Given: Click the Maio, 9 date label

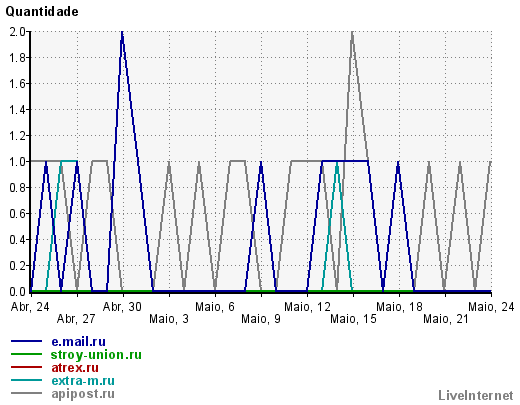Looking at the screenshot, I should tap(261, 319).
